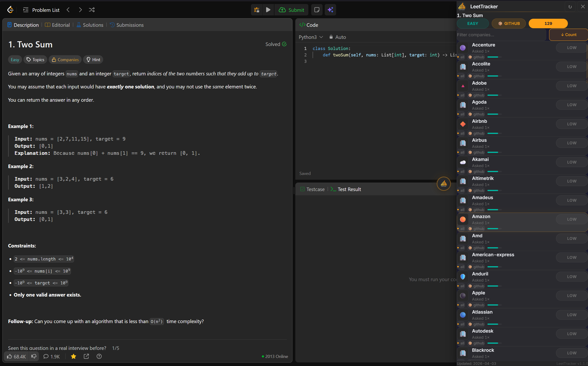Submit the solution
The image size is (588, 366).
pyautogui.click(x=292, y=10)
